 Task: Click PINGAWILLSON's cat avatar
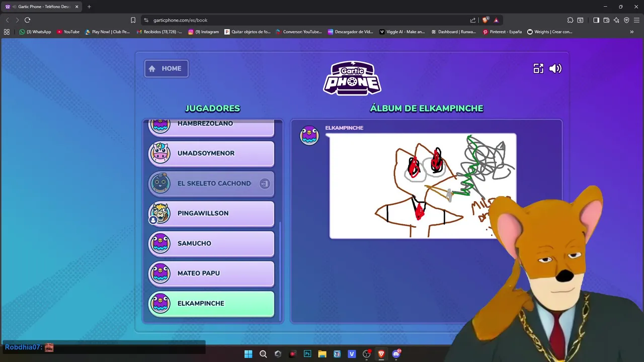tap(160, 213)
